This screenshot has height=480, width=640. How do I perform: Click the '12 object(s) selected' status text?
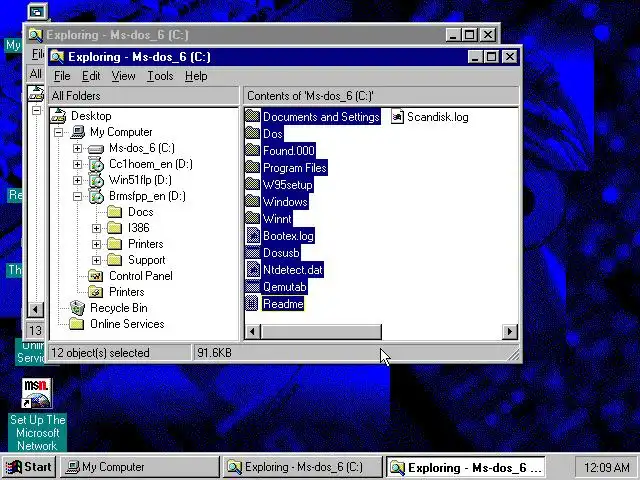100,353
